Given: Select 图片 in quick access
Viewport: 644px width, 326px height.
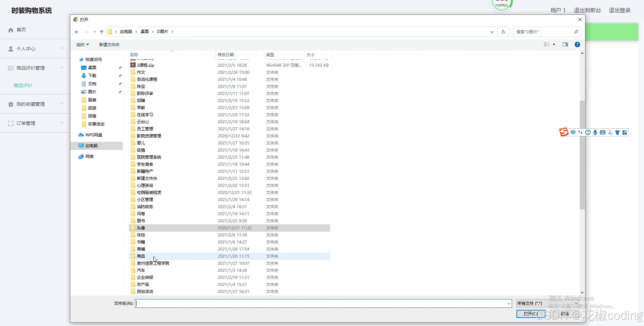Looking at the screenshot, I should pos(92,92).
